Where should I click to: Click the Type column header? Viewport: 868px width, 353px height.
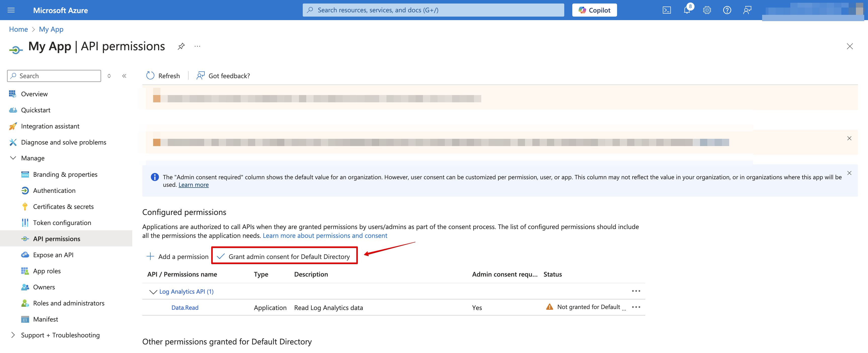click(261, 275)
